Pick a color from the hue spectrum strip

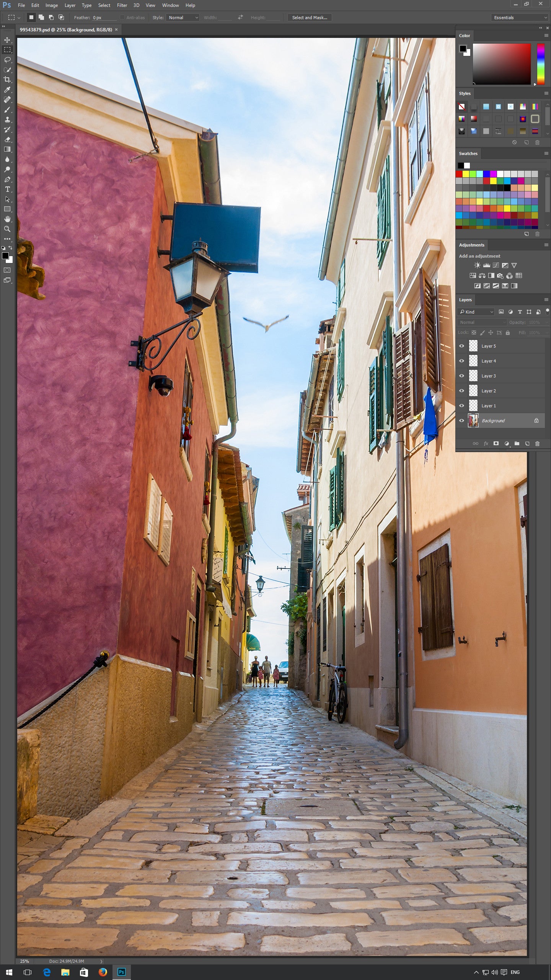[540, 64]
